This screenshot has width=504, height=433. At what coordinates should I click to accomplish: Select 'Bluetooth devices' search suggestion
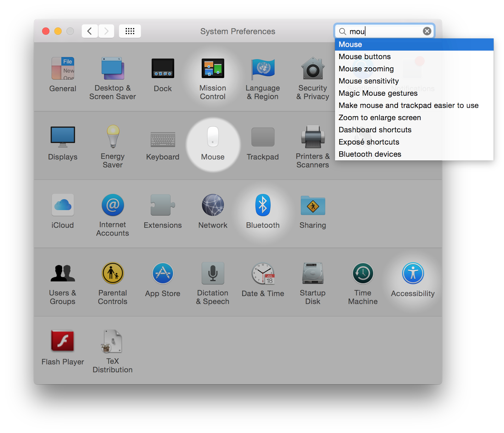(414, 154)
